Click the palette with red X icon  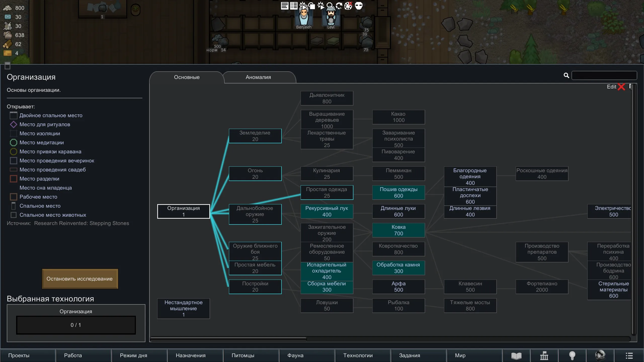pos(348,6)
